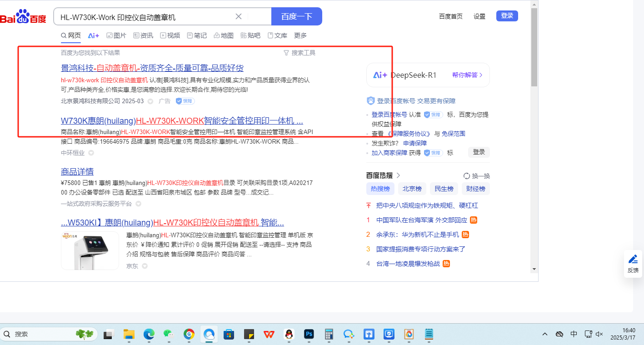Refresh hot search list with 换一换
644x345 pixels.
coord(476,176)
